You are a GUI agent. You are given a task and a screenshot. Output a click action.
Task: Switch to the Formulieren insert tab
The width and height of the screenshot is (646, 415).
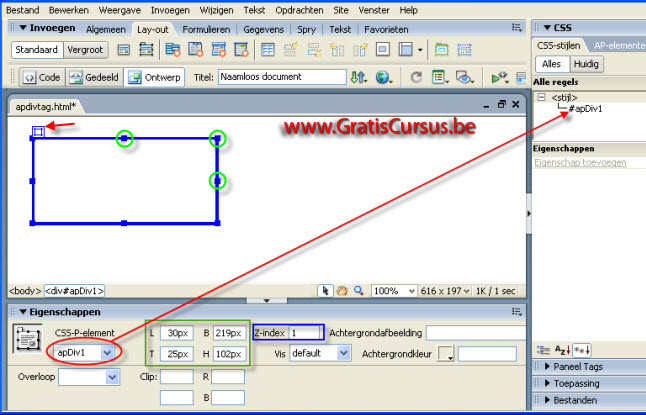(206, 30)
